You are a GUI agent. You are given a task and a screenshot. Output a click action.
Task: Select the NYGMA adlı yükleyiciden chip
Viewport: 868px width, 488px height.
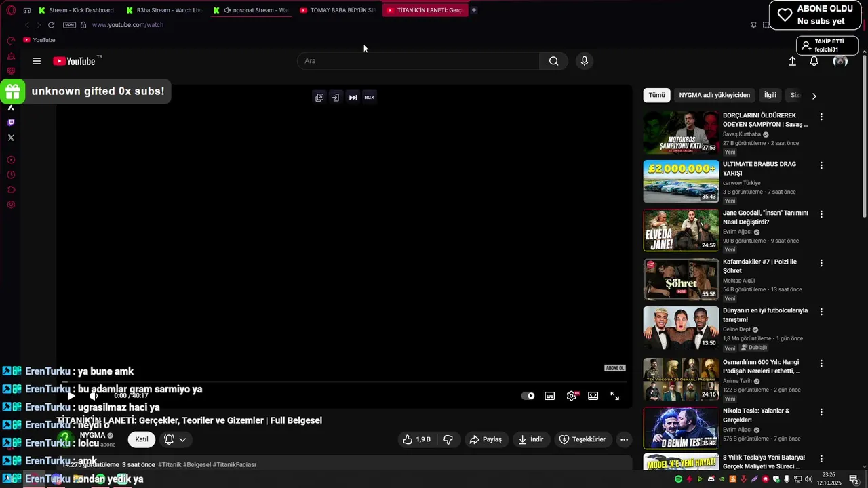pos(715,96)
